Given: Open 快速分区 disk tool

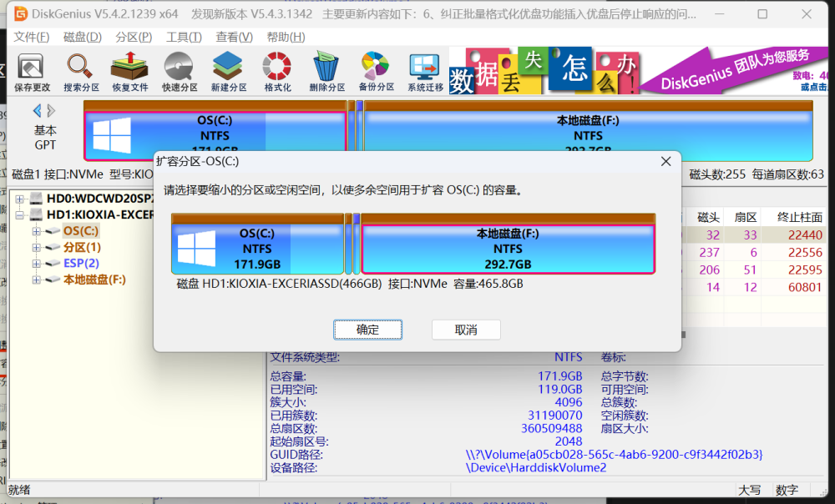Looking at the screenshot, I should click(180, 73).
